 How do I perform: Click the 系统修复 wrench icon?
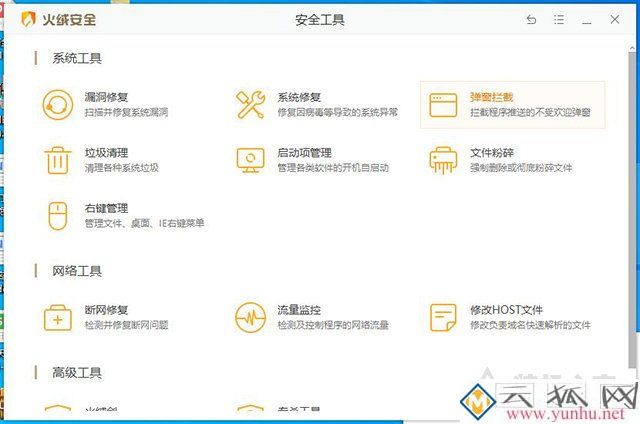(x=250, y=105)
